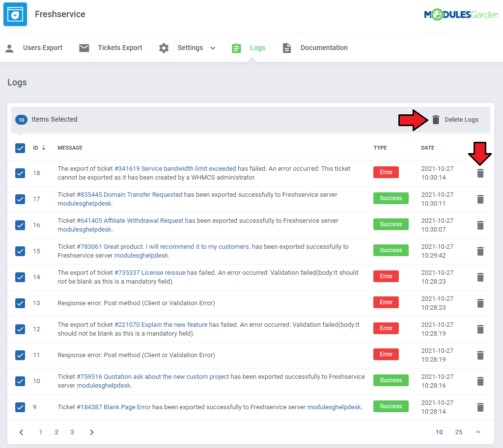503x448 pixels.
Task: Click the Delete Logs trash icon
Action: click(436, 120)
